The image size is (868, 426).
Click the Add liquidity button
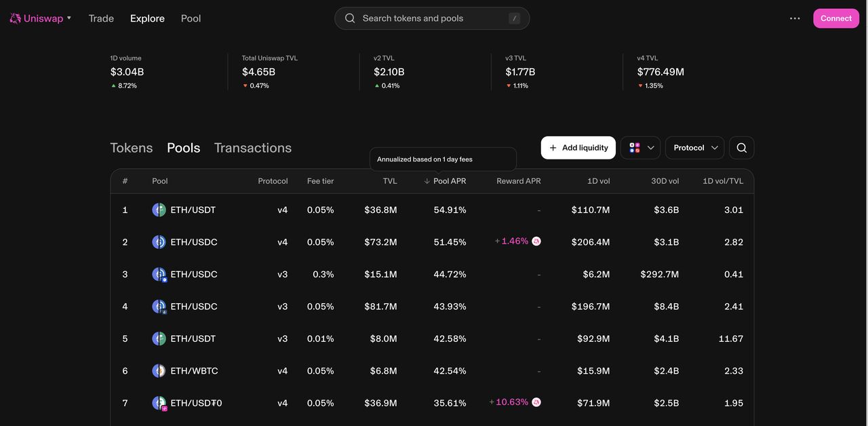pos(578,148)
